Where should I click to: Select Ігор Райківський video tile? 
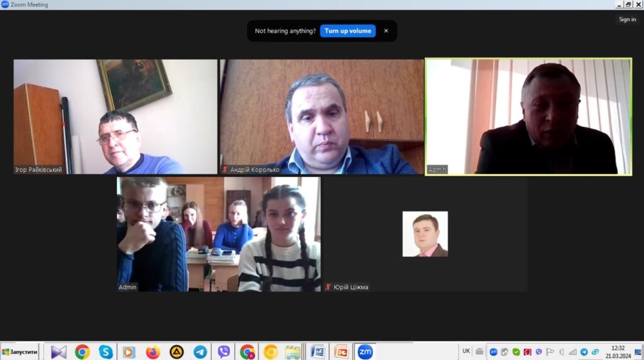coord(115,116)
